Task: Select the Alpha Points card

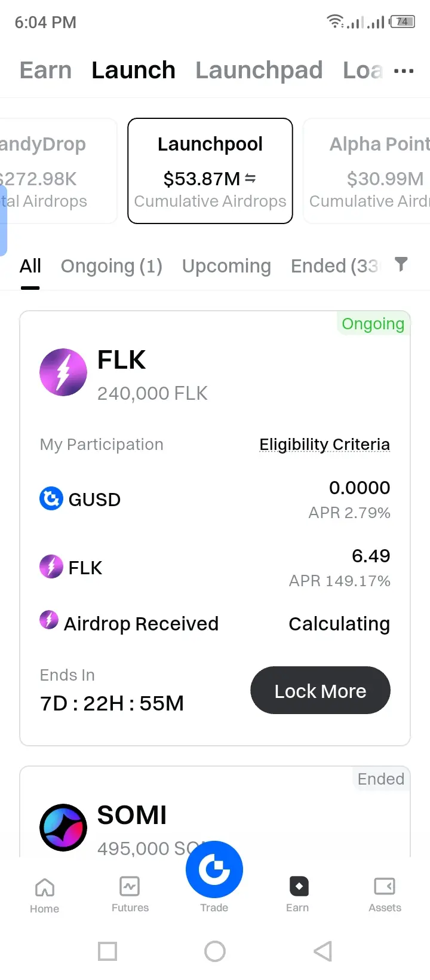Action: click(367, 171)
